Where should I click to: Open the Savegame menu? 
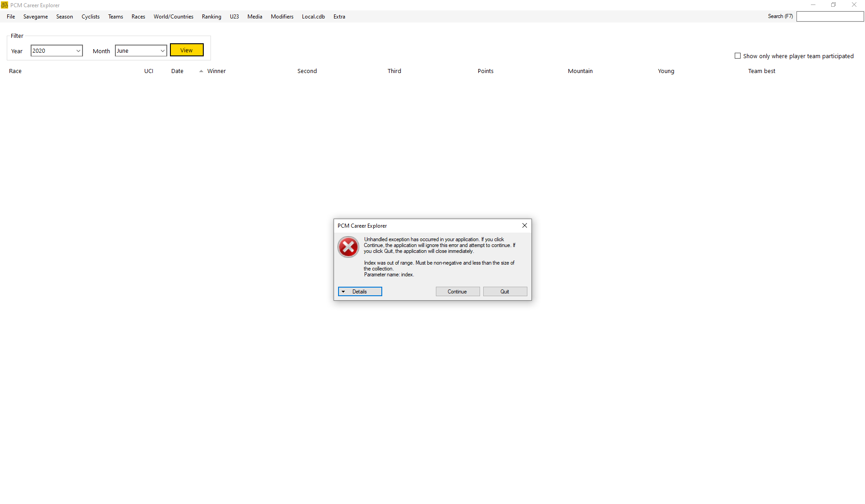pos(35,17)
